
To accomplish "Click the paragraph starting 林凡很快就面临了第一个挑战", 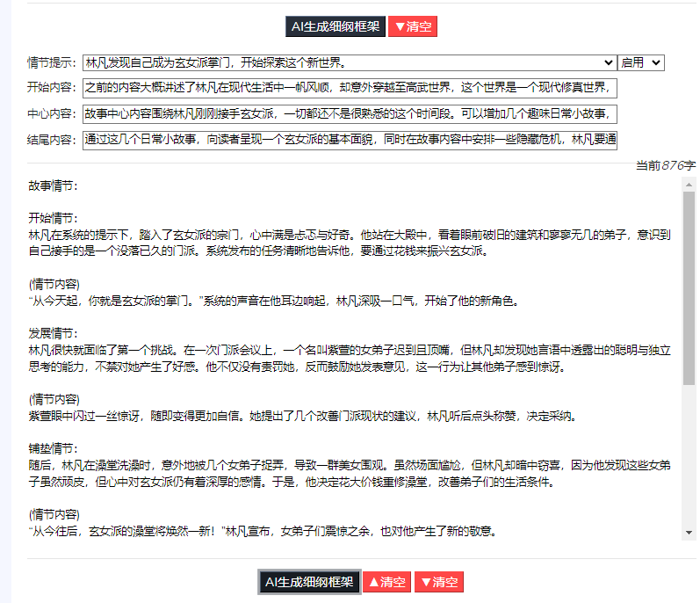I will 350,359.
